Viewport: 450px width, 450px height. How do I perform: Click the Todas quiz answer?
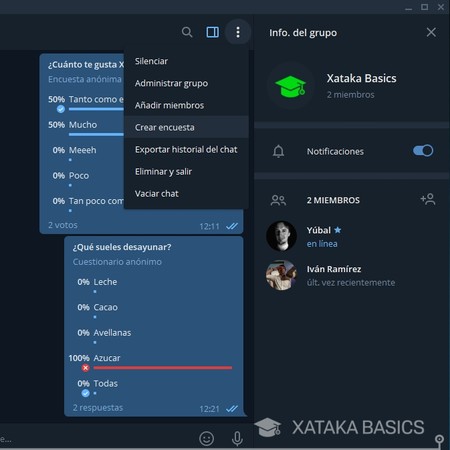[106, 383]
